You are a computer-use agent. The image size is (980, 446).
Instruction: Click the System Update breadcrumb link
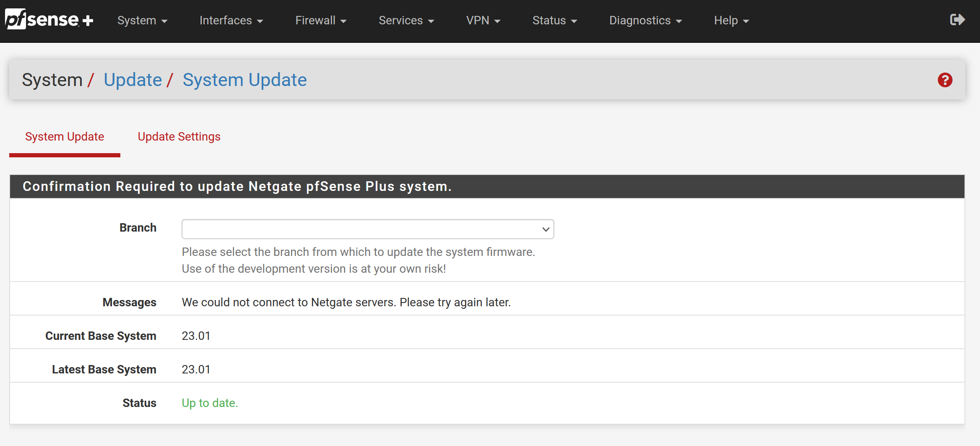pos(244,80)
